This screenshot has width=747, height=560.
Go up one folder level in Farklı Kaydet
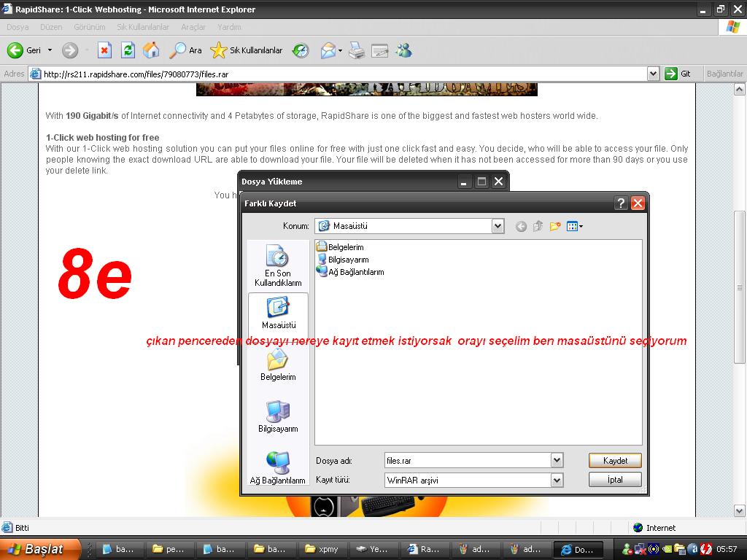click(538, 226)
